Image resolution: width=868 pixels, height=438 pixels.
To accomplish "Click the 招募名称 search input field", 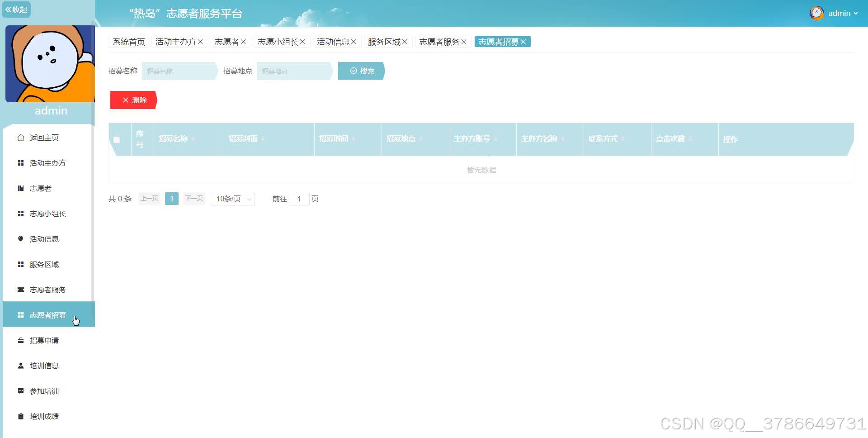I will coord(178,71).
